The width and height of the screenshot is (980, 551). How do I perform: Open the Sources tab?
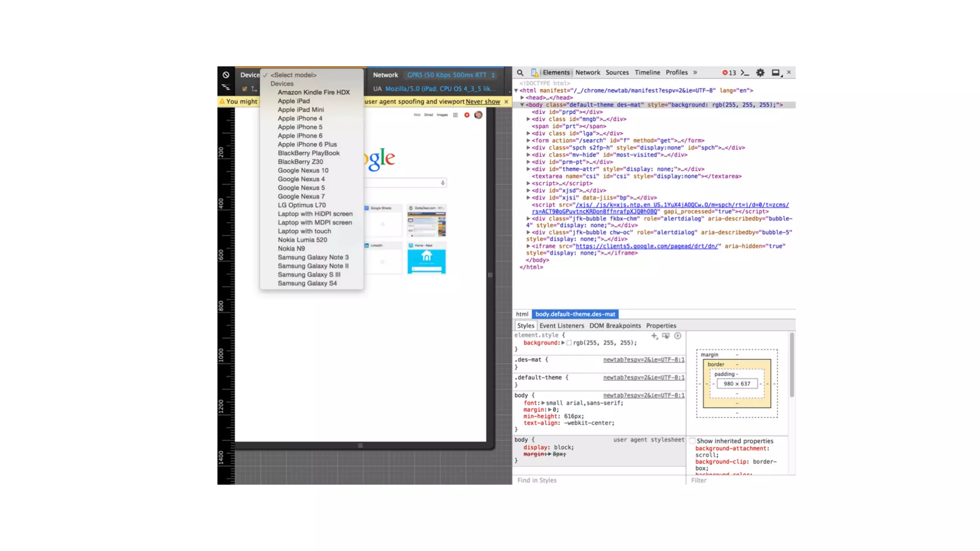click(x=617, y=73)
